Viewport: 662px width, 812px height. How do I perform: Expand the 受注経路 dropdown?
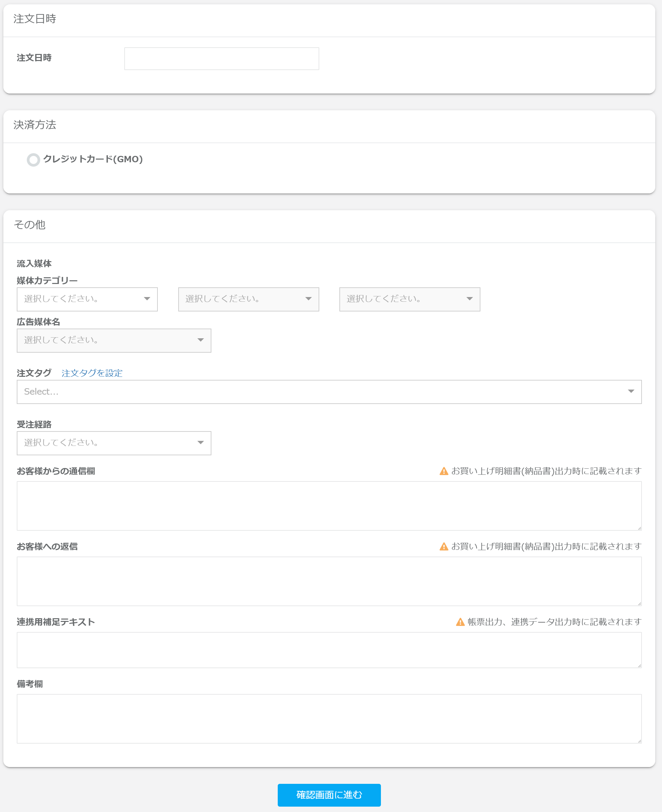point(114,443)
